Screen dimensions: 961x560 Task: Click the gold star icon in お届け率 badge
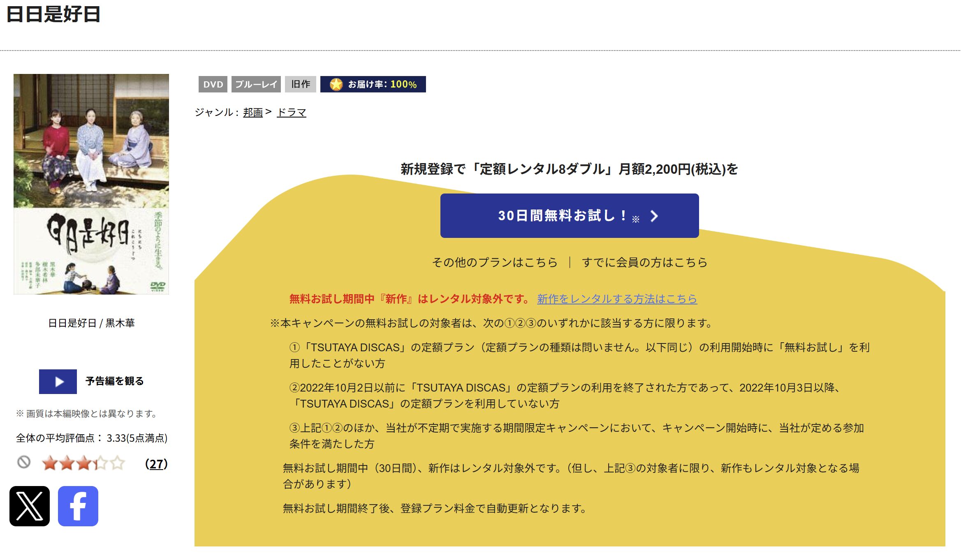[x=336, y=84]
